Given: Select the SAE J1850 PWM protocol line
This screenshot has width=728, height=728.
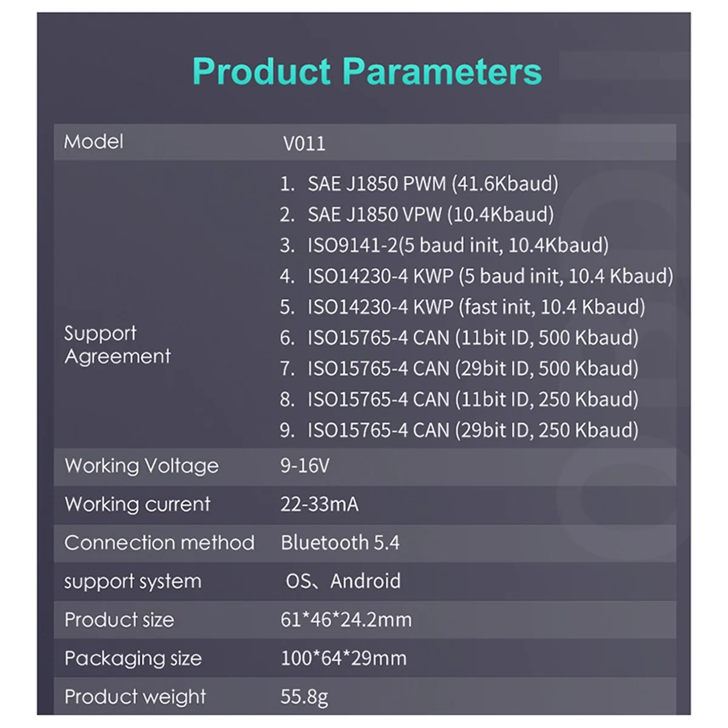Looking at the screenshot, I should (419, 183).
